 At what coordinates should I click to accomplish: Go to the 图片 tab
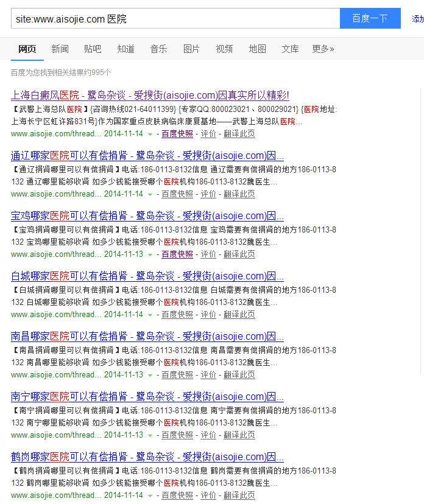point(191,49)
